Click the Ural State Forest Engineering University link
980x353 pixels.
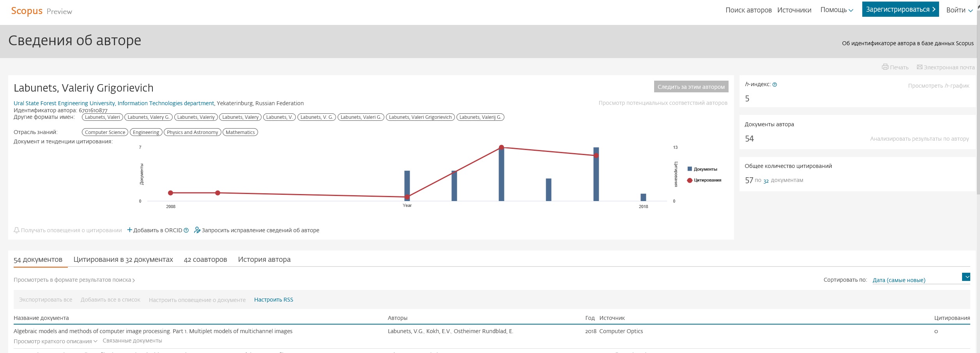click(64, 103)
